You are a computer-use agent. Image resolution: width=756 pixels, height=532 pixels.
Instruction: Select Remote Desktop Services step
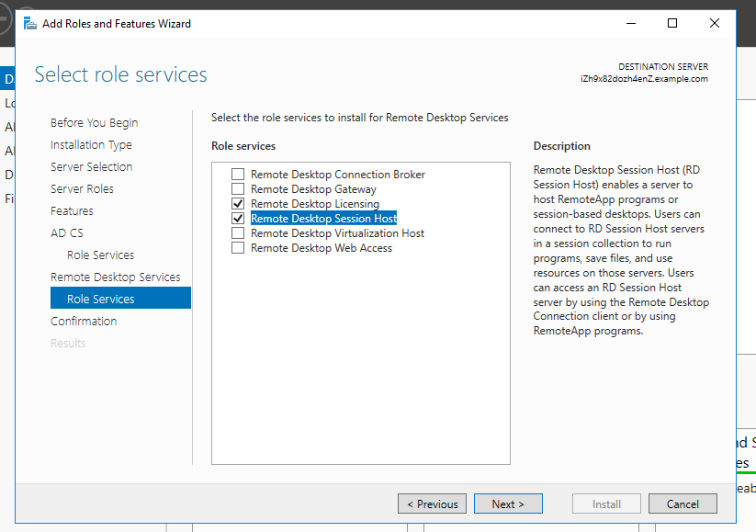pyautogui.click(x=115, y=277)
